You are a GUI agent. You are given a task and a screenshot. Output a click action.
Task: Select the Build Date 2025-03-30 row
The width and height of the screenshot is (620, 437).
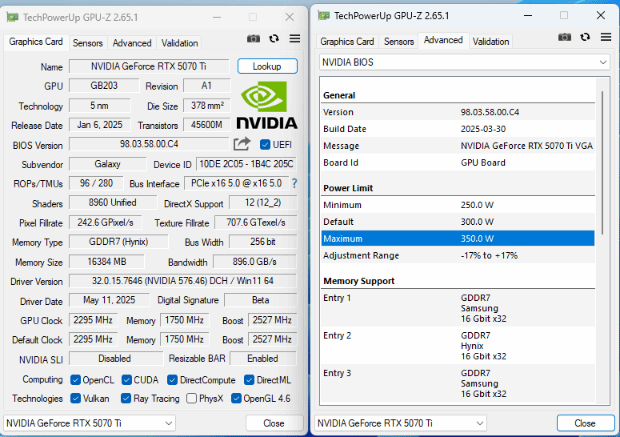[458, 129]
